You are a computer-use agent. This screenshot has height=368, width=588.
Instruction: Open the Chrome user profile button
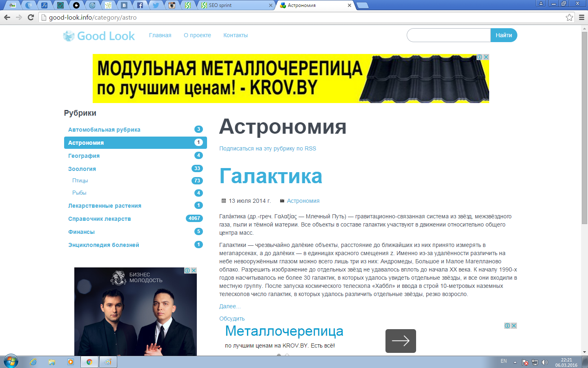click(x=541, y=3)
